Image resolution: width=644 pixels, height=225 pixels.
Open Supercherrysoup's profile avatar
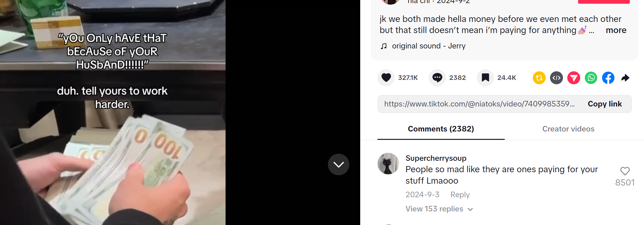tap(388, 164)
